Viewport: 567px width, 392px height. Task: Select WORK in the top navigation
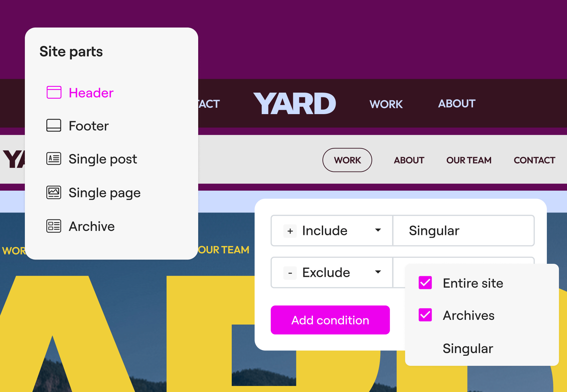386,104
